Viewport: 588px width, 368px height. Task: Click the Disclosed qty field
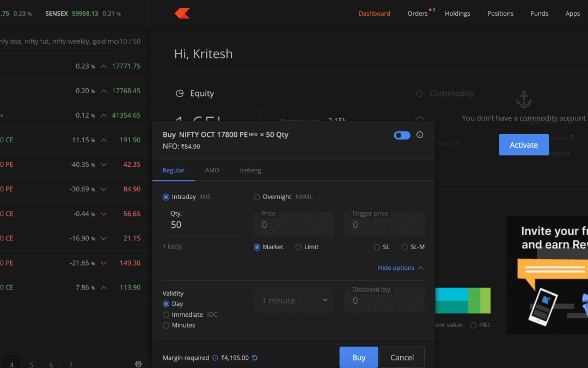tap(384, 300)
